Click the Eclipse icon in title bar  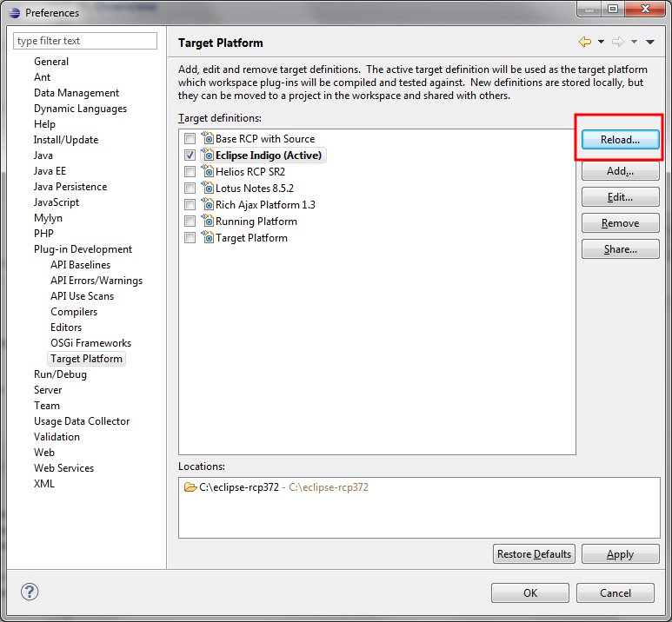click(12, 12)
